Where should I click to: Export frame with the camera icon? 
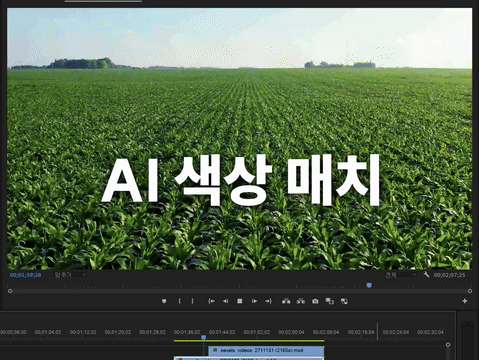pos(315,301)
